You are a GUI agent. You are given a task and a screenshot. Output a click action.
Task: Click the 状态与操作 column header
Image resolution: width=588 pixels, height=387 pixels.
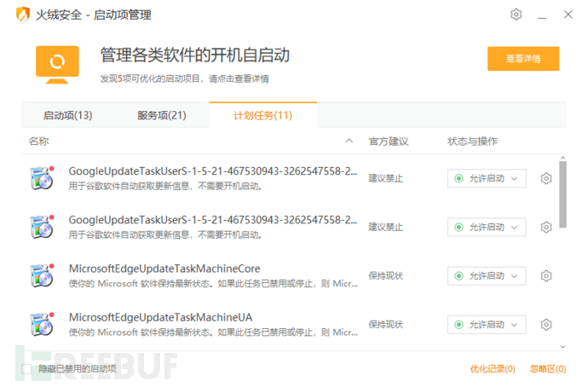point(472,142)
